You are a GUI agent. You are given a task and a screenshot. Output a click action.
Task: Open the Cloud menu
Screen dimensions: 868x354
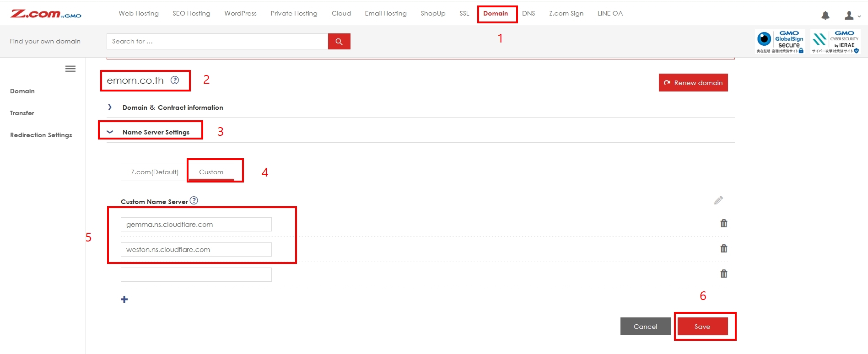click(341, 13)
